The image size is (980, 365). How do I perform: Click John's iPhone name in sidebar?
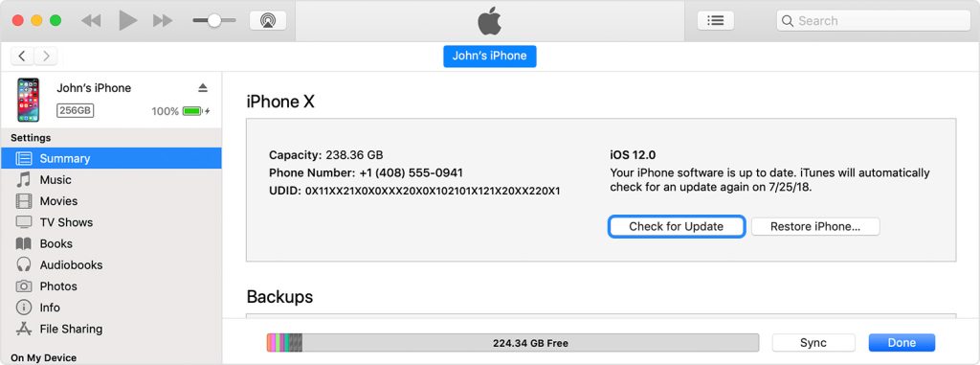[94, 88]
